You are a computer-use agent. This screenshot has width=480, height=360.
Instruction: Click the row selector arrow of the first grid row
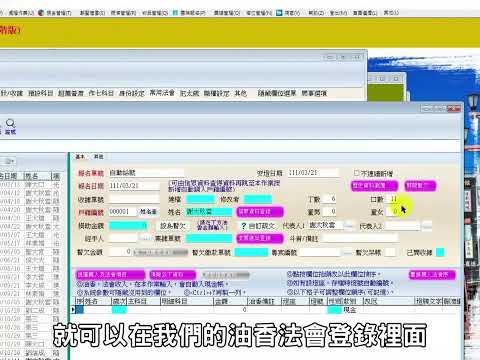click(x=74, y=310)
